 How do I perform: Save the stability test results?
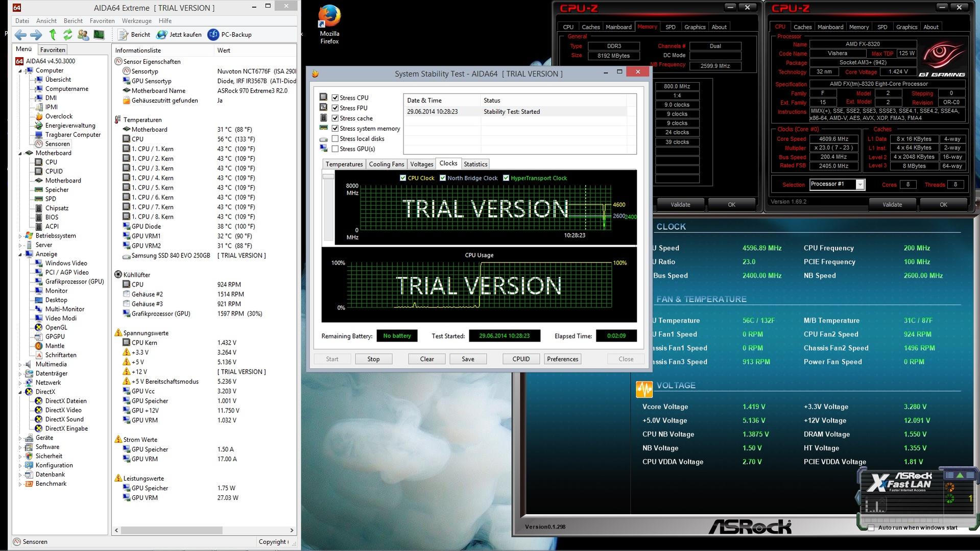[x=468, y=359]
